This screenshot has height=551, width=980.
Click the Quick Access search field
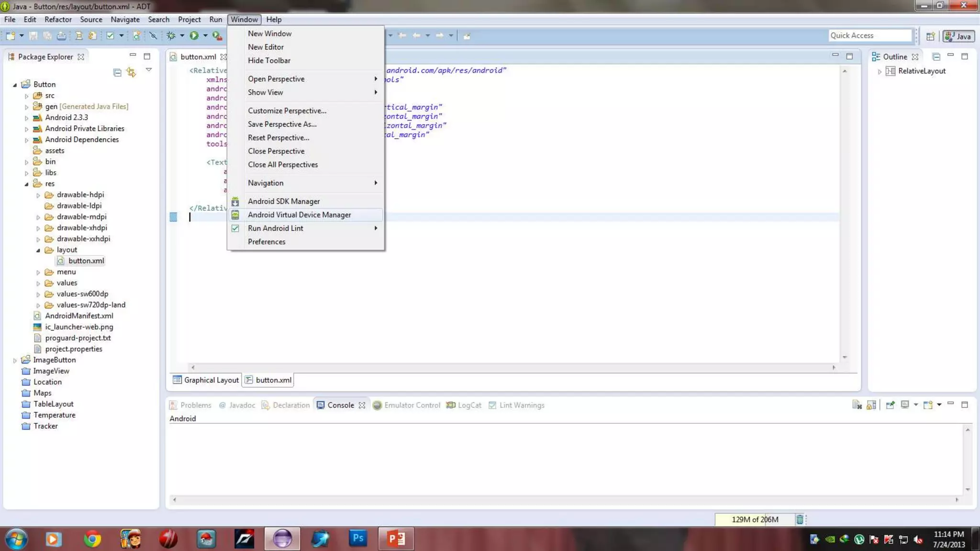(869, 35)
